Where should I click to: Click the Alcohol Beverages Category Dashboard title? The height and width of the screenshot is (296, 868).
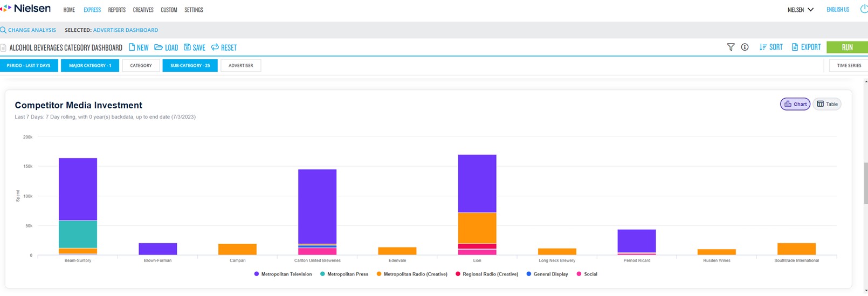(x=66, y=47)
